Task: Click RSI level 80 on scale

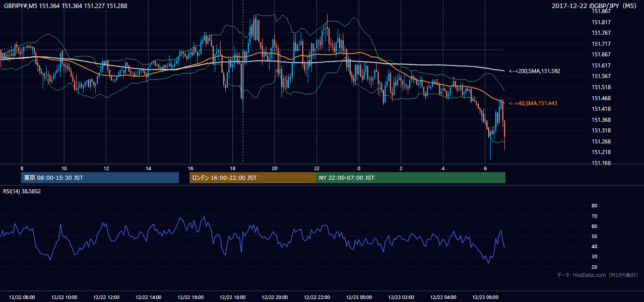Action: 594,206
